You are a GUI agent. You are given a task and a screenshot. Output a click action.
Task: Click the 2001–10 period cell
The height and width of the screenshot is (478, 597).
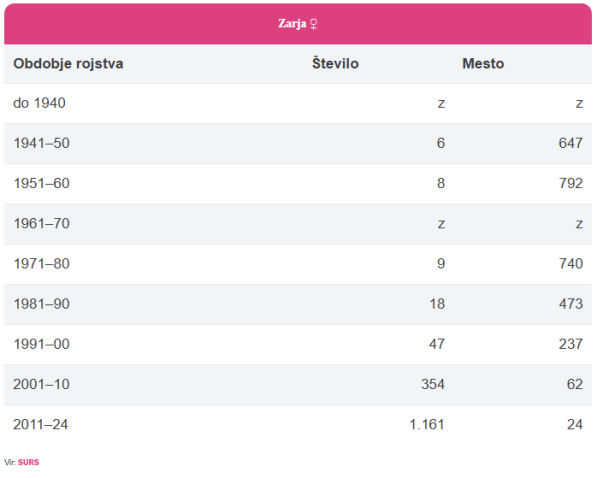click(42, 384)
